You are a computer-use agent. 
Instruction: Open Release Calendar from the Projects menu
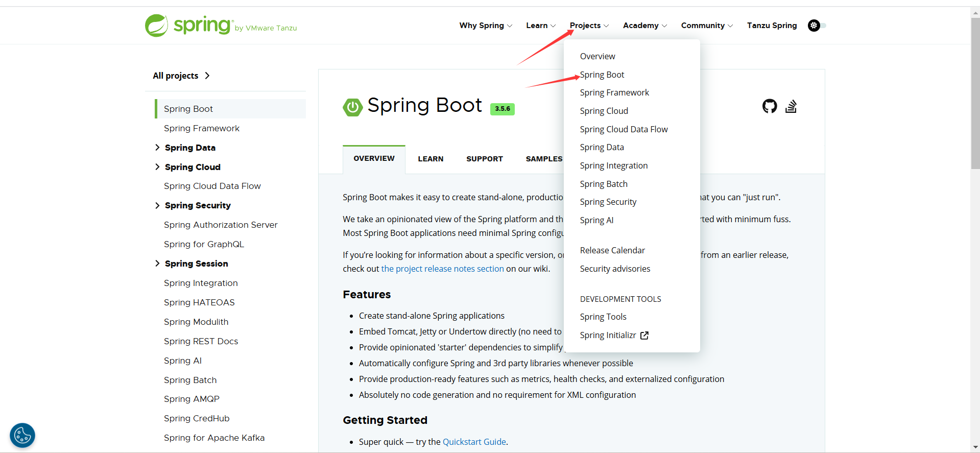coord(612,250)
